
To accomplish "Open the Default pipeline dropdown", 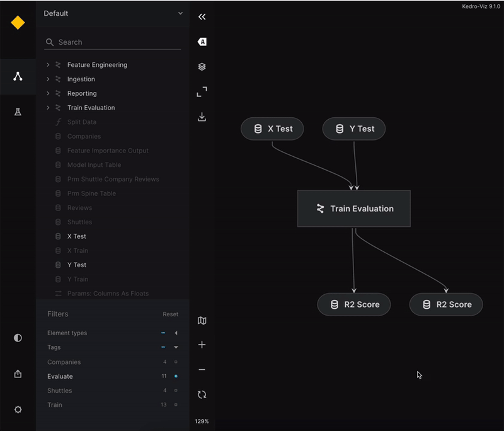I will pyautogui.click(x=113, y=13).
